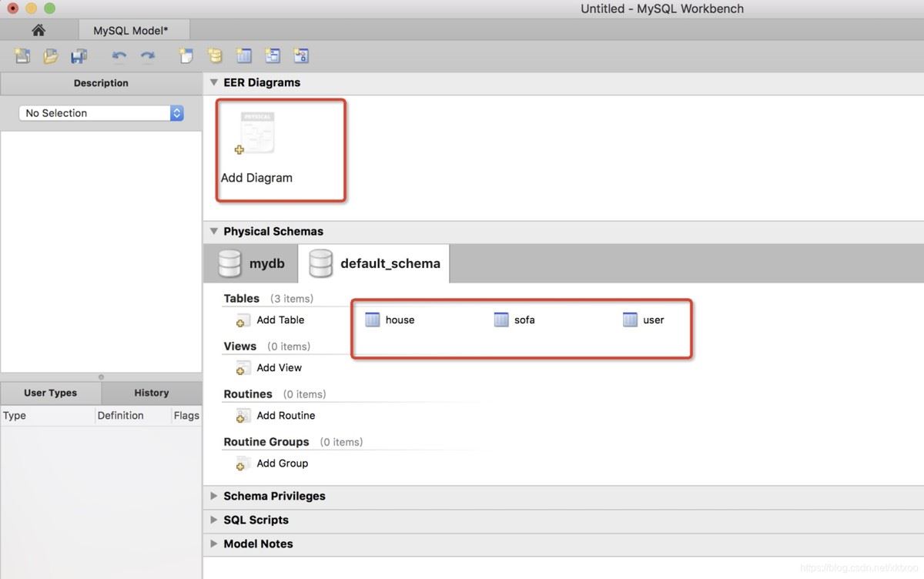The width and height of the screenshot is (924, 579).
Task: Click the mydb schema database icon
Action: 229,263
